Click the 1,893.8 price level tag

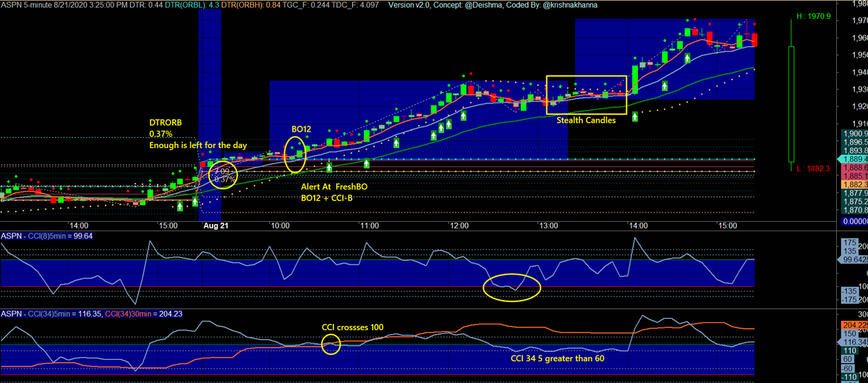pyautogui.click(x=855, y=150)
